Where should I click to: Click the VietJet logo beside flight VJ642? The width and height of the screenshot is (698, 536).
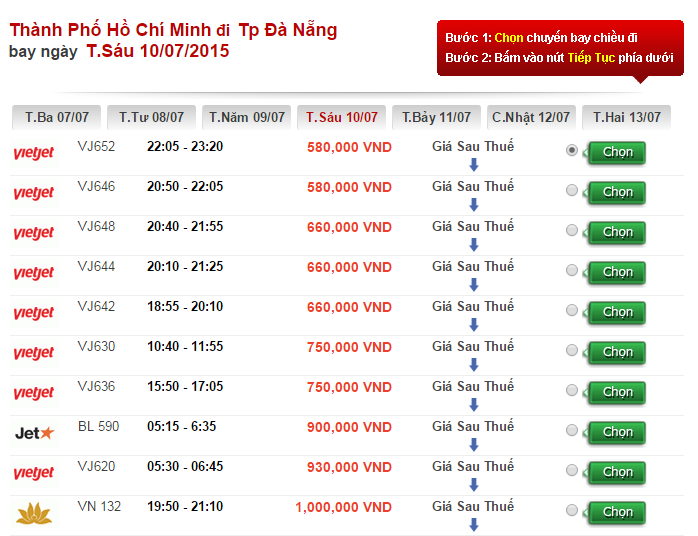point(34,313)
